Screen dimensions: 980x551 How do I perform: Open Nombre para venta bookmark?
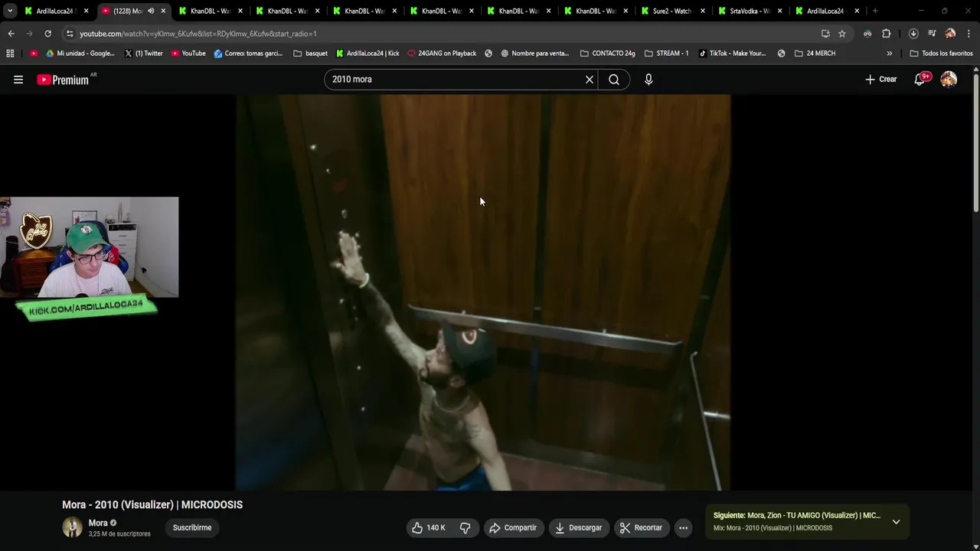pyautogui.click(x=534, y=54)
